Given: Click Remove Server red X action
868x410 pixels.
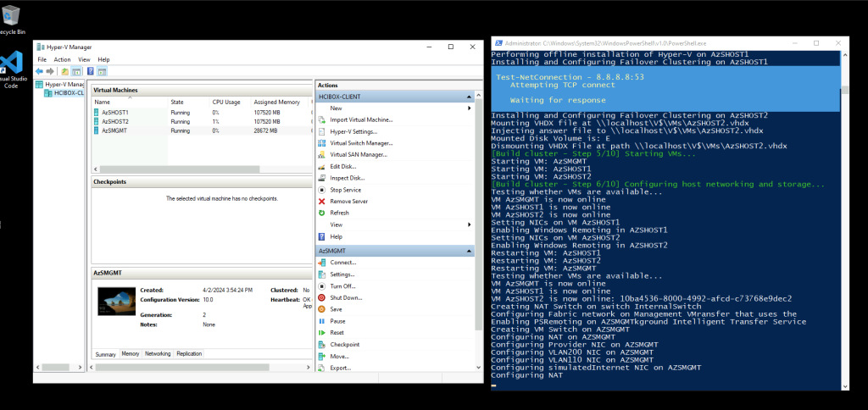Looking at the screenshot, I should click(x=348, y=202).
